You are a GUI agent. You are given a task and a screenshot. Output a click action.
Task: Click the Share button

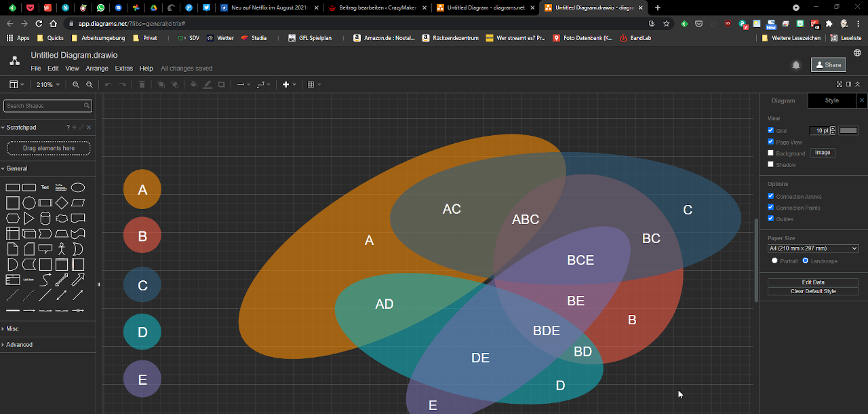tap(828, 65)
